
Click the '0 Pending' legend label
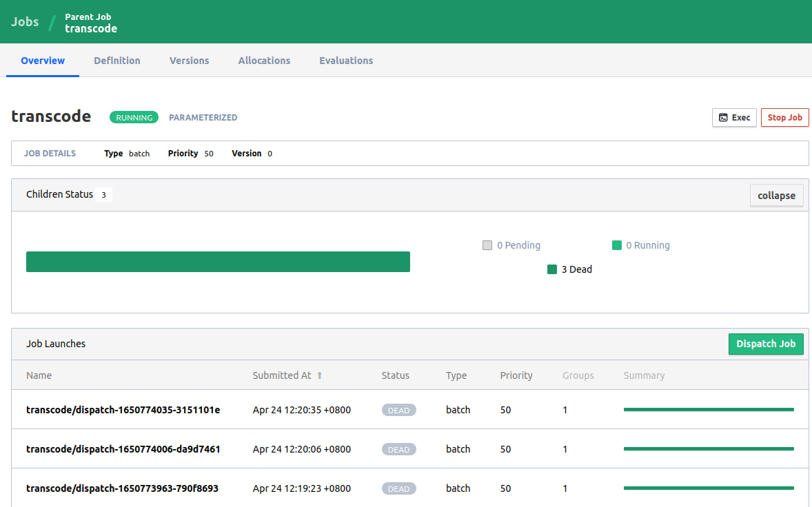click(x=518, y=245)
